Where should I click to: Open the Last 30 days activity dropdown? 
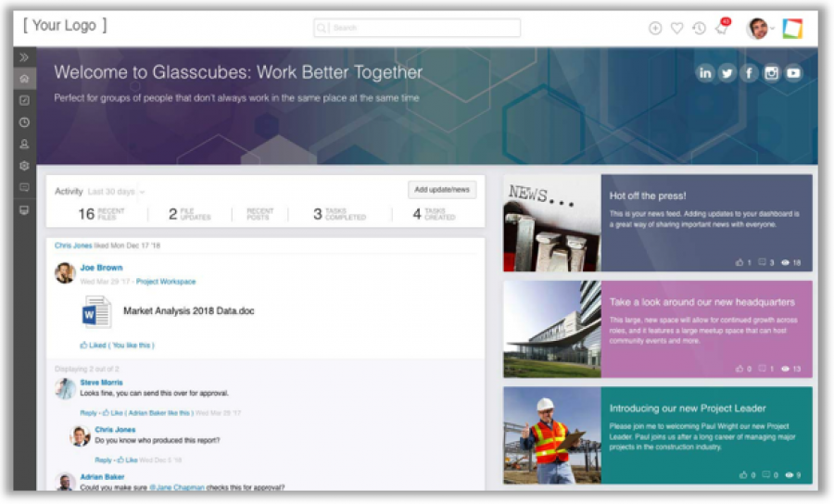click(116, 192)
